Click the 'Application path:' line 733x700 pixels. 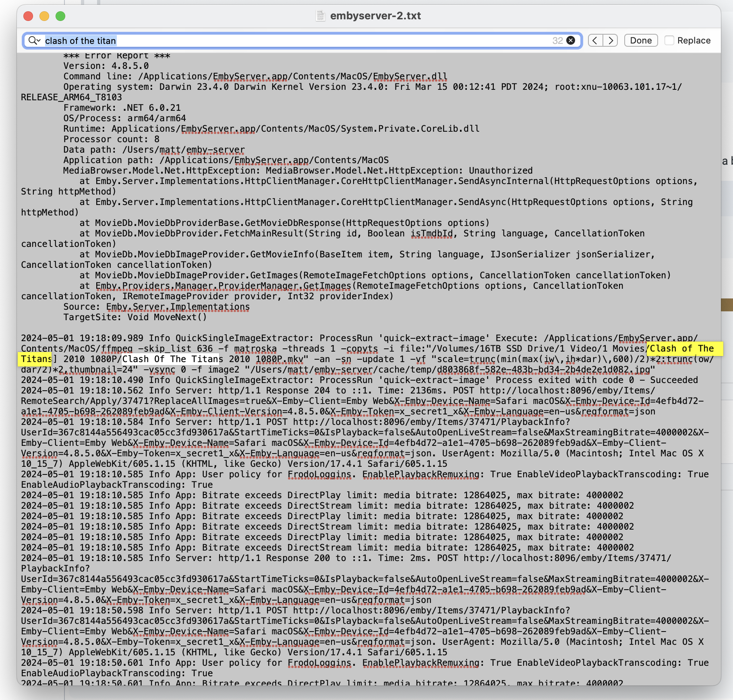pyautogui.click(x=226, y=160)
